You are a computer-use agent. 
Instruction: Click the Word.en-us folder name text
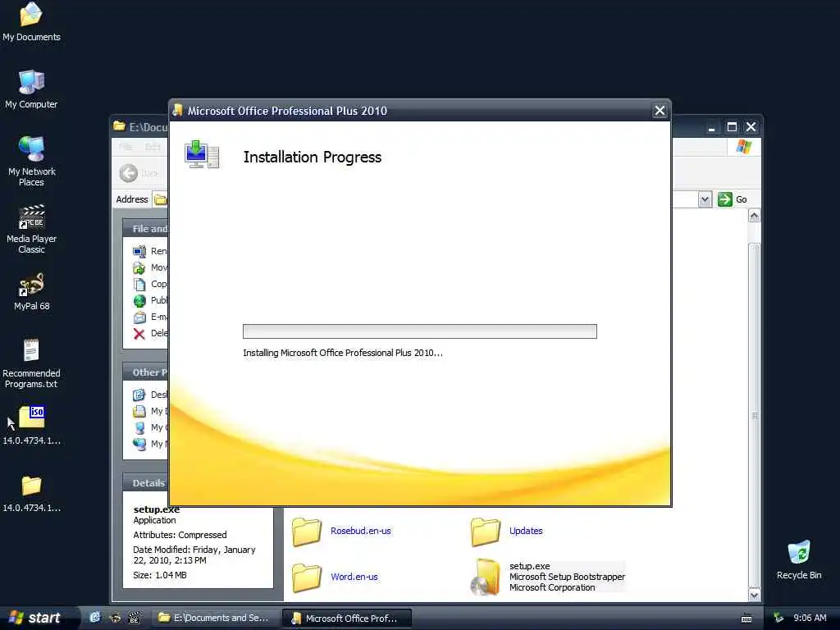[354, 577]
